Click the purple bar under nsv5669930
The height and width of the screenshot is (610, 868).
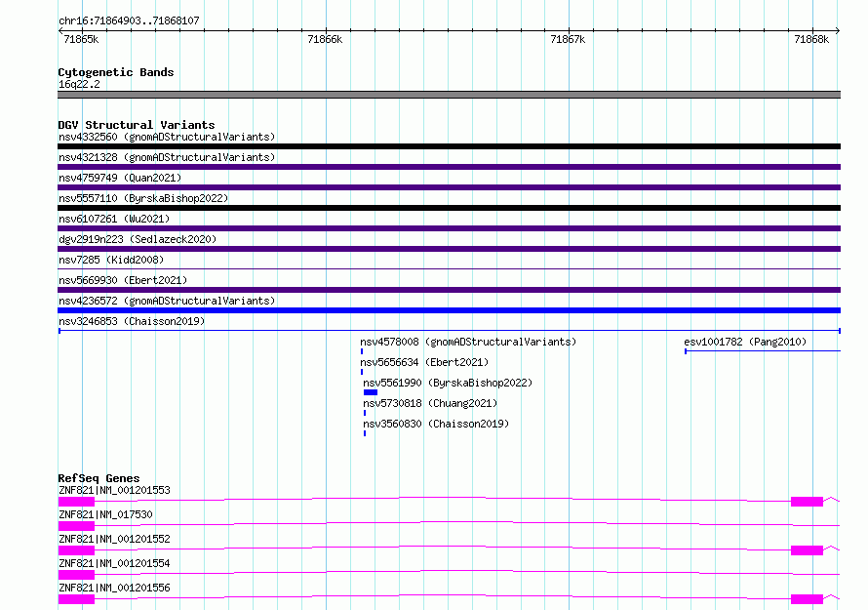coord(449,290)
